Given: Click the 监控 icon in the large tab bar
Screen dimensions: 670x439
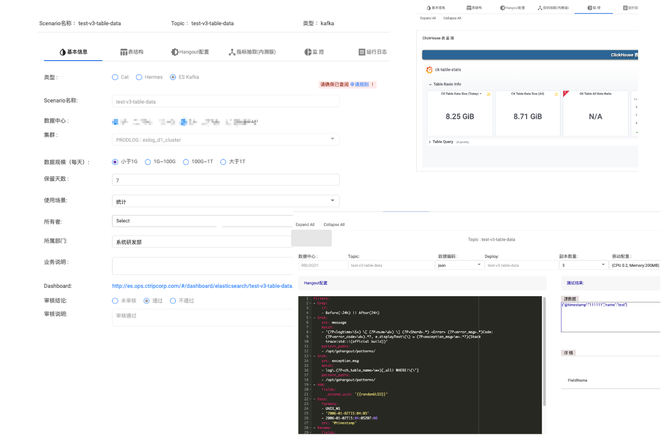Looking at the screenshot, I should (x=308, y=52).
